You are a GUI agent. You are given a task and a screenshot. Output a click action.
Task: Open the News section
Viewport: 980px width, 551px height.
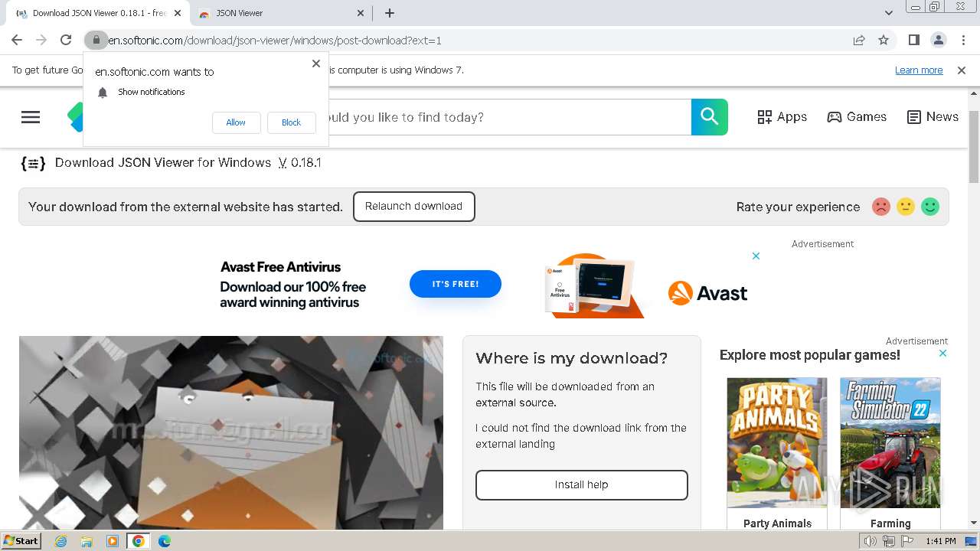point(933,117)
